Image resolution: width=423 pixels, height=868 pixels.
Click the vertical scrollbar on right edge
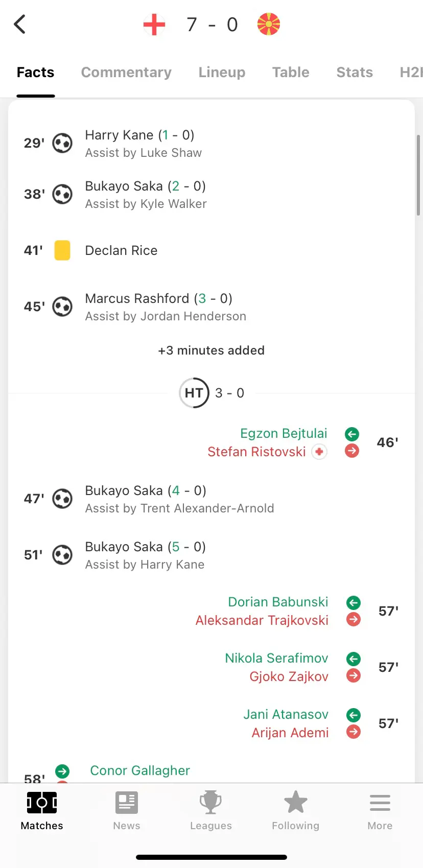point(418,175)
